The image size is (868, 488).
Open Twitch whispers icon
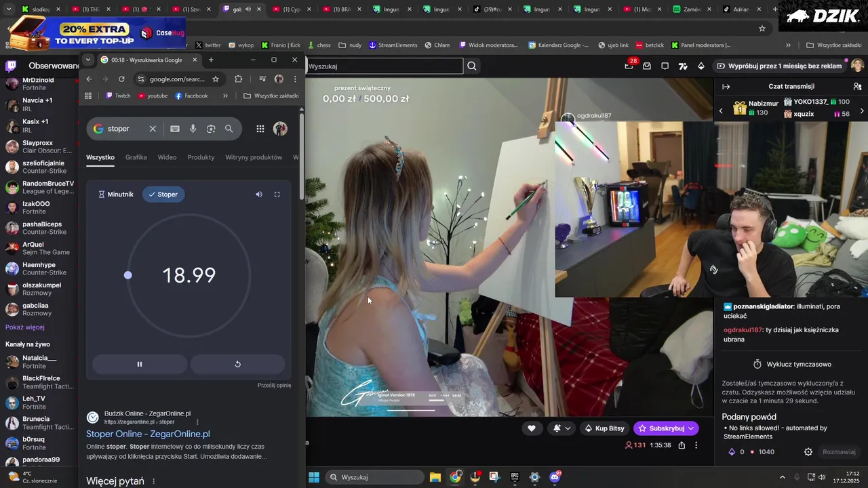(665, 66)
